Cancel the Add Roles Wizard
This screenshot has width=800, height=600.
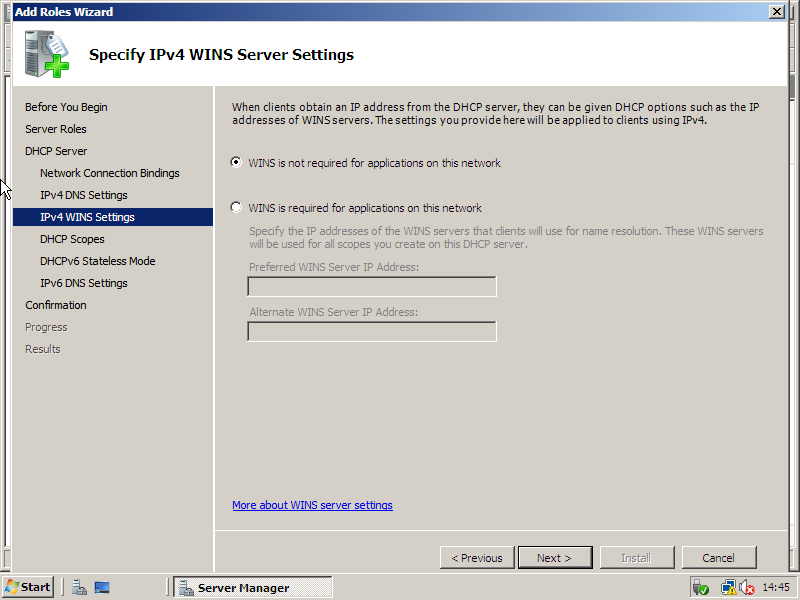point(718,558)
